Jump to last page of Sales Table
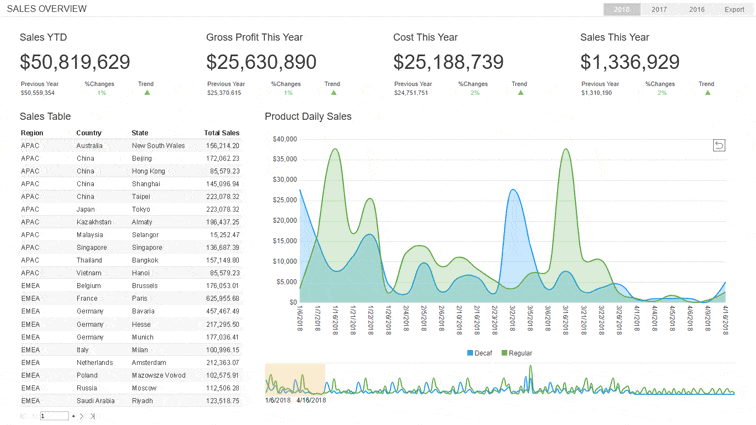 [x=93, y=416]
